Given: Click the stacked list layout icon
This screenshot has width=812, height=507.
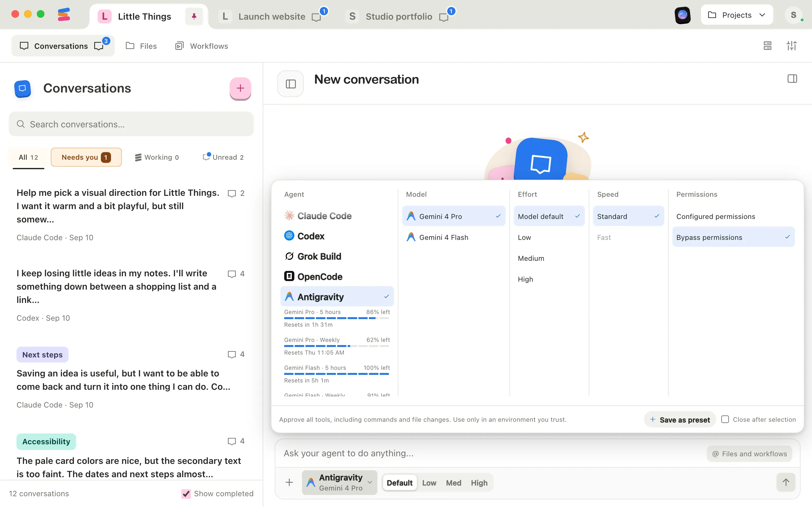Looking at the screenshot, I should coord(767,46).
